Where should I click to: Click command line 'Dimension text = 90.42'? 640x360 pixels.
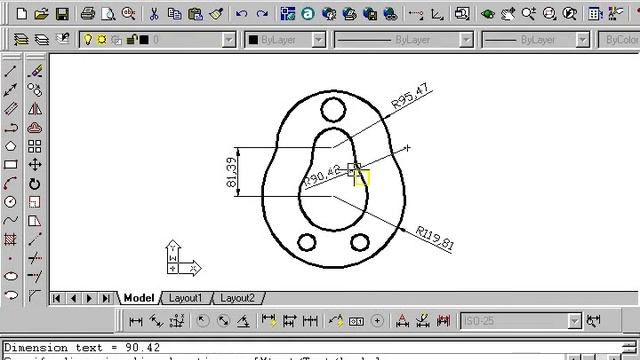click(x=82, y=348)
